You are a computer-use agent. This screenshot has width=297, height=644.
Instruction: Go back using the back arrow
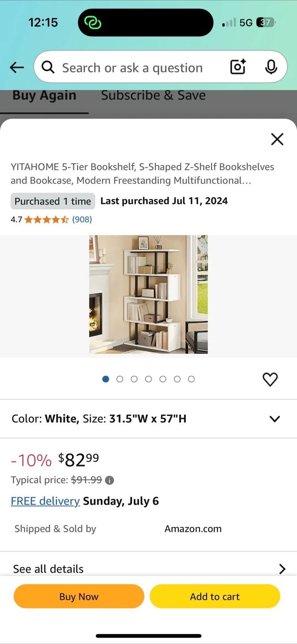pyautogui.click(x=17, y=67)
